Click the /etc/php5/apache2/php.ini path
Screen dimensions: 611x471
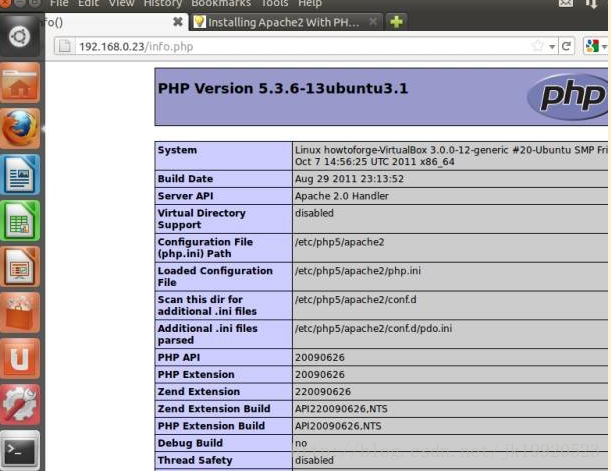tap(358, 271)
